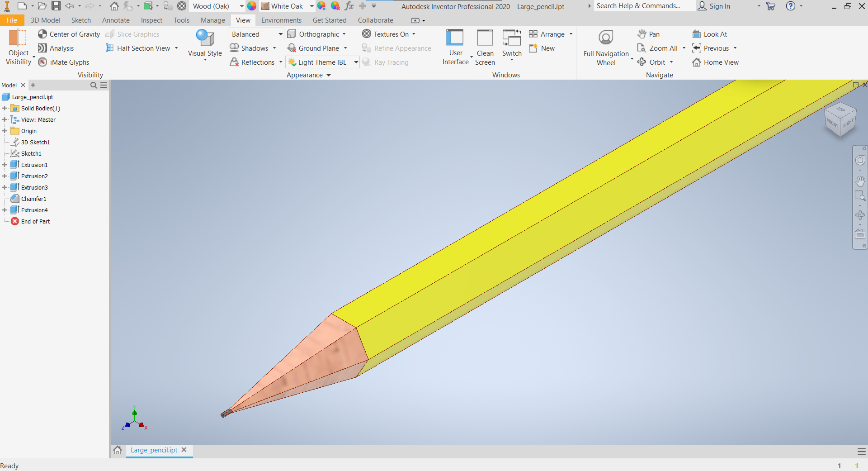
Task: Launch the Full Navigation Wheel
Action: [x=606, y=47]
